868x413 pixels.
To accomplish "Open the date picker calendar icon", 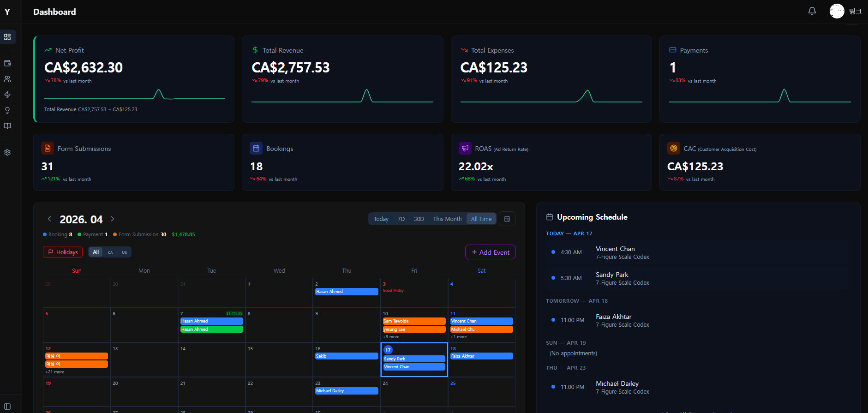I will click(x=507, y=219).
